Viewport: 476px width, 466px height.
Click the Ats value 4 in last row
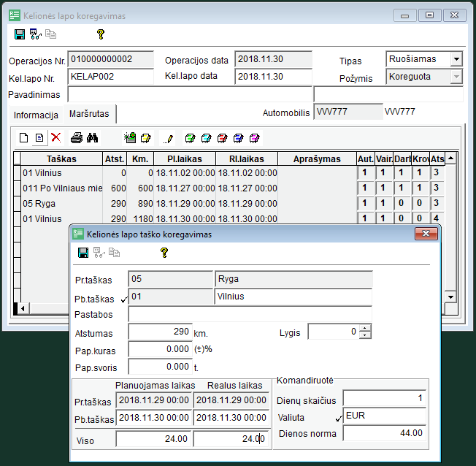(437, 218)
